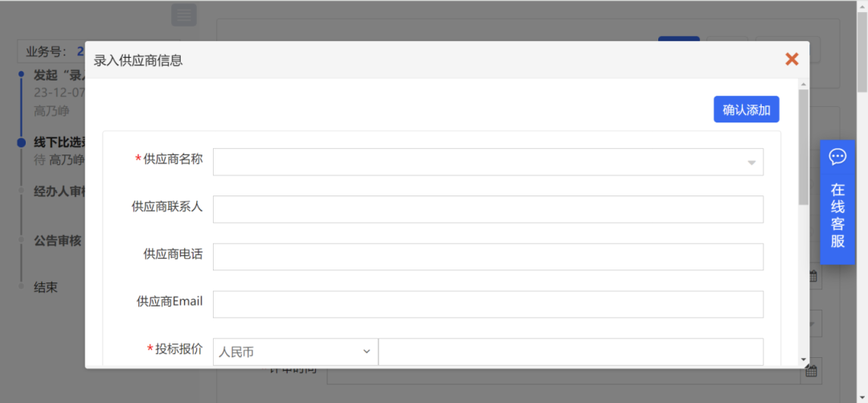Focus the 供应商联系人 input field

[x=488, y=209]
